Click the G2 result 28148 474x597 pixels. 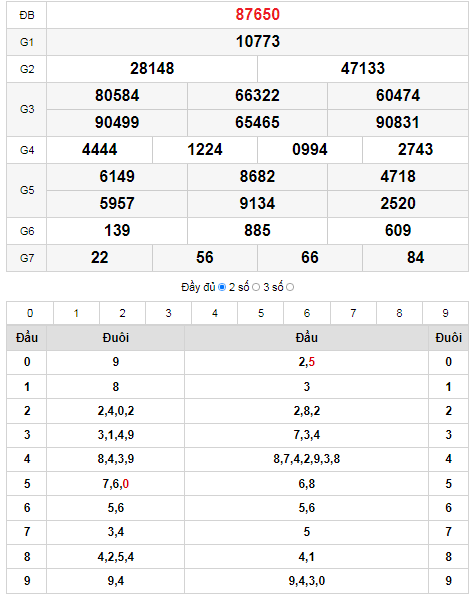152,69
